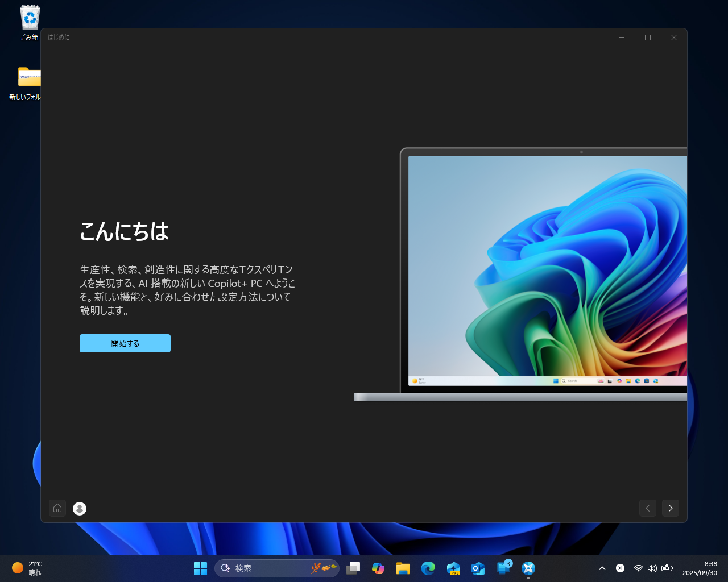
Task: Open the app with the PRE badge
Action: click(453, 568)
